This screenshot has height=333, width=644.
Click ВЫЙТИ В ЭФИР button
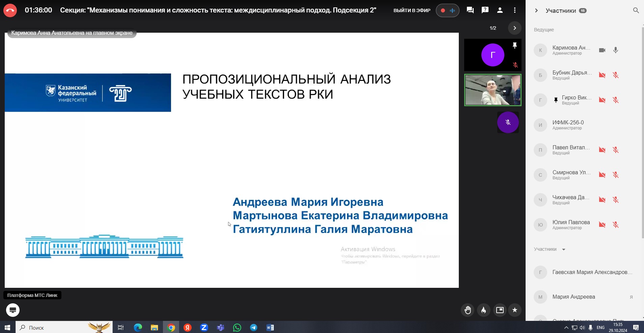[412, 10]
